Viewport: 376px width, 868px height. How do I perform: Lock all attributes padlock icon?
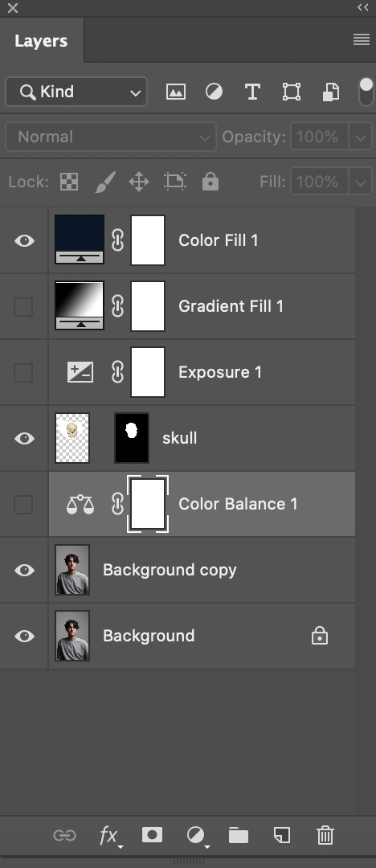coord(210,182)
